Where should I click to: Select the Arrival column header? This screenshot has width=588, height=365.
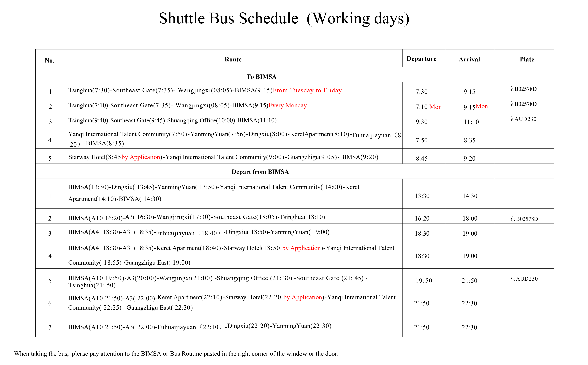pos(469,59)
